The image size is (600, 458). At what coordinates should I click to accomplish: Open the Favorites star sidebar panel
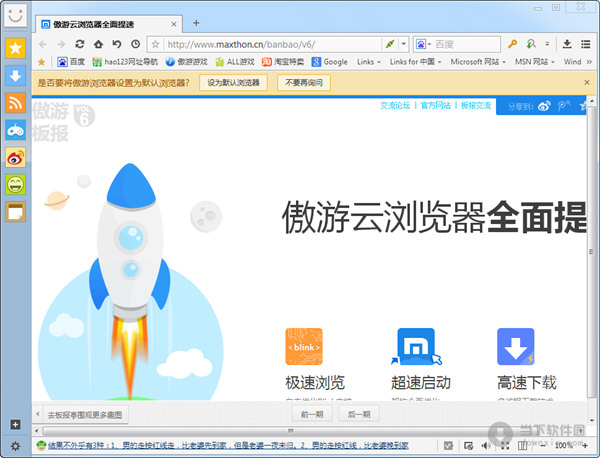(x=15, y=48)
